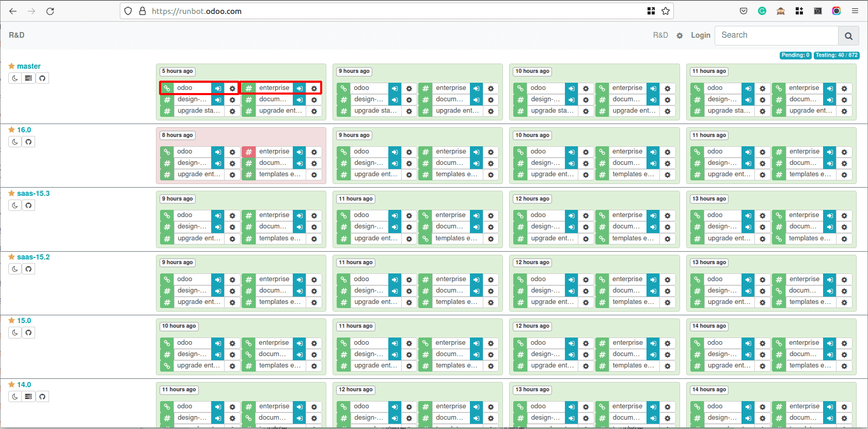The image size is (868, 429).
Task: Open gear menu of enterprise, master 5 hours ago
Action: 314,88
